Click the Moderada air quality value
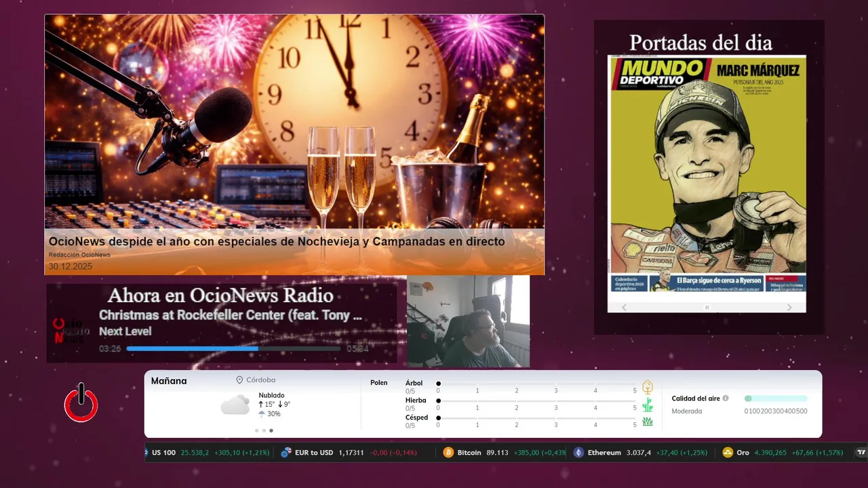Image resolution: width=868 pixels, height=488 pixels. (687, 411)
